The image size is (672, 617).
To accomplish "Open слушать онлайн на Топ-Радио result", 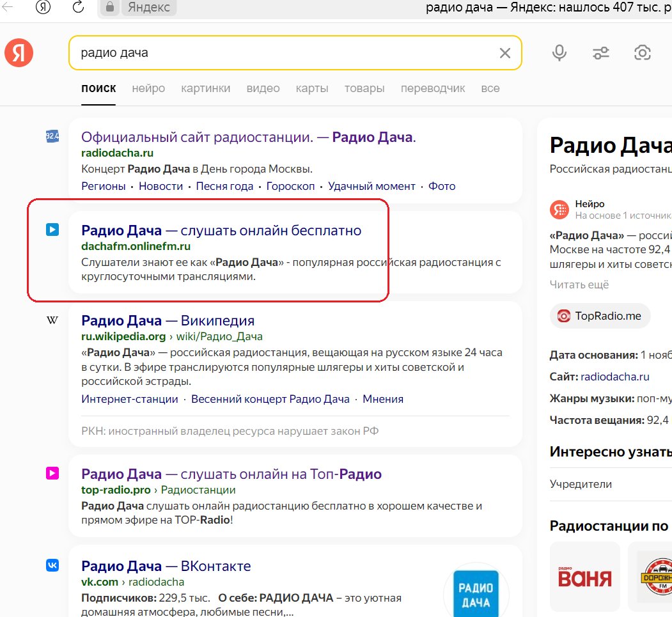I will [231, 474].
